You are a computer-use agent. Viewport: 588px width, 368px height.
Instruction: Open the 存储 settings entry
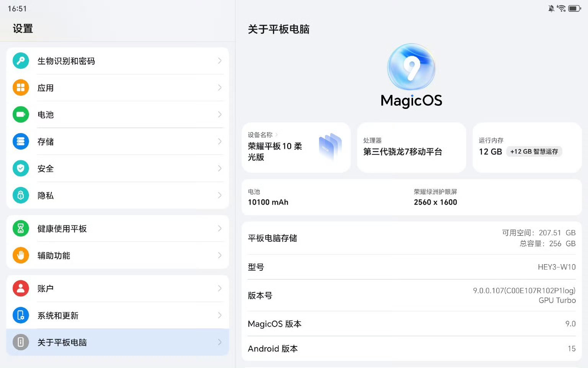tap(118, 141)
